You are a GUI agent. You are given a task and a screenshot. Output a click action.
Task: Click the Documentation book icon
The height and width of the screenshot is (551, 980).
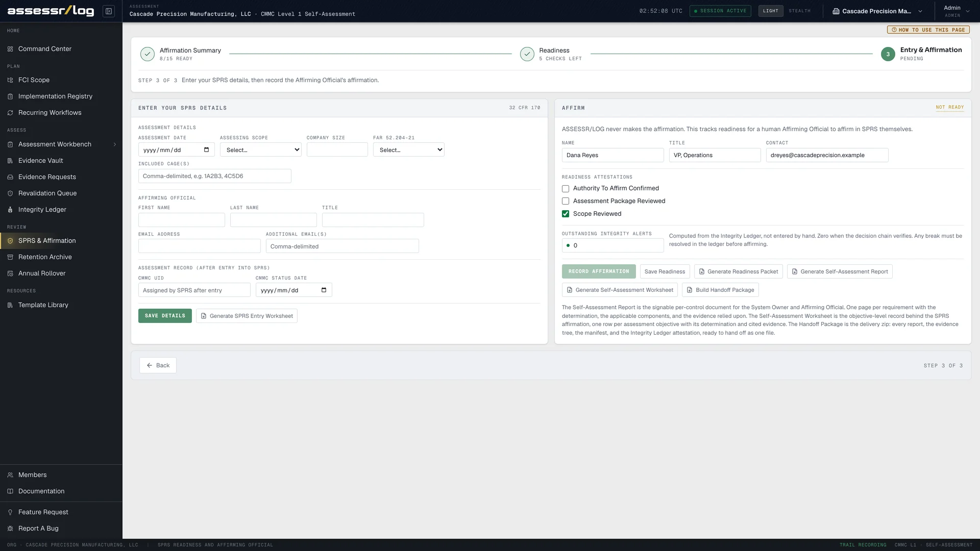tap(10, 491)
